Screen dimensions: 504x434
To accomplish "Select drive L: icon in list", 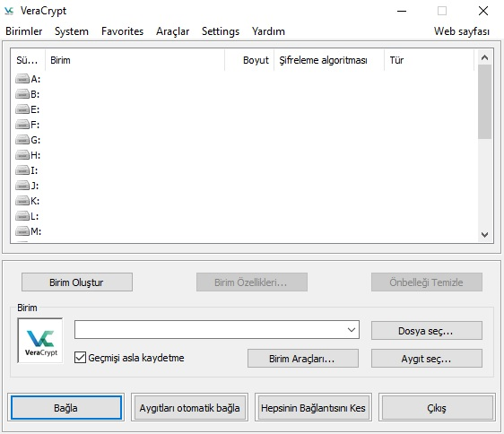I will 22,216.
